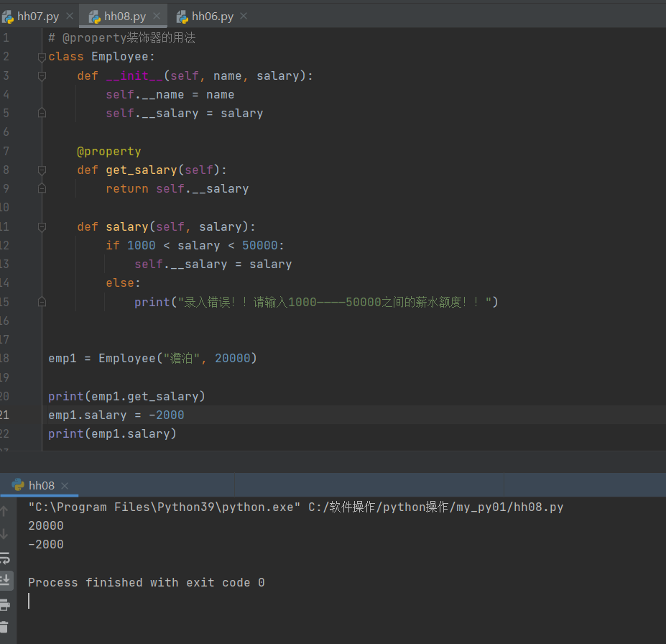
Task: Click the comment line about @property装饰器
Action: coord(122,38)
